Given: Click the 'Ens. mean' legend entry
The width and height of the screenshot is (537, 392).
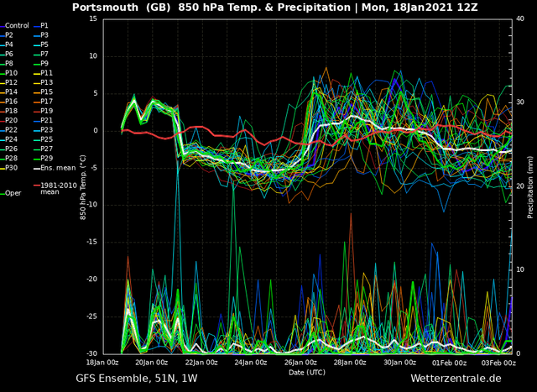Looking at the screenshot, I should pyautogui.click(x=55, y=168).
